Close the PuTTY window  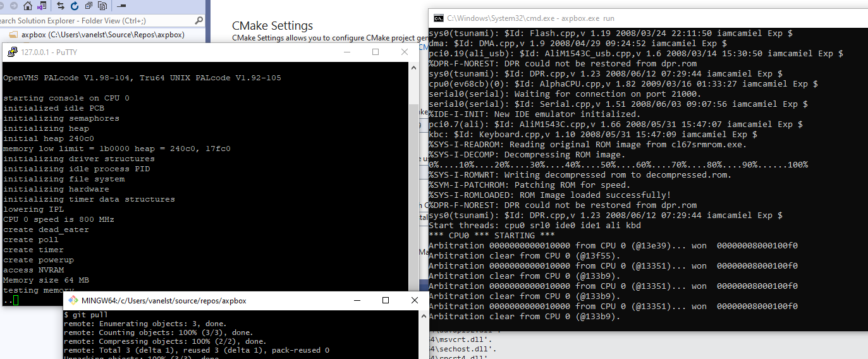pos(405,52)
